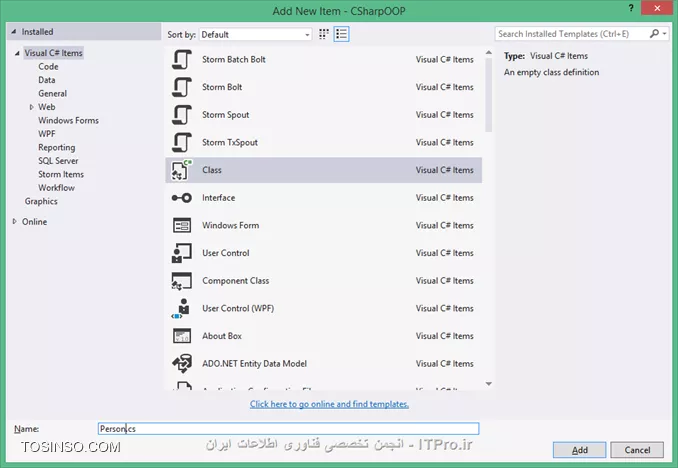Open search options dropdown arrow
The image size is (678, 468).
[x=665, y=34]
